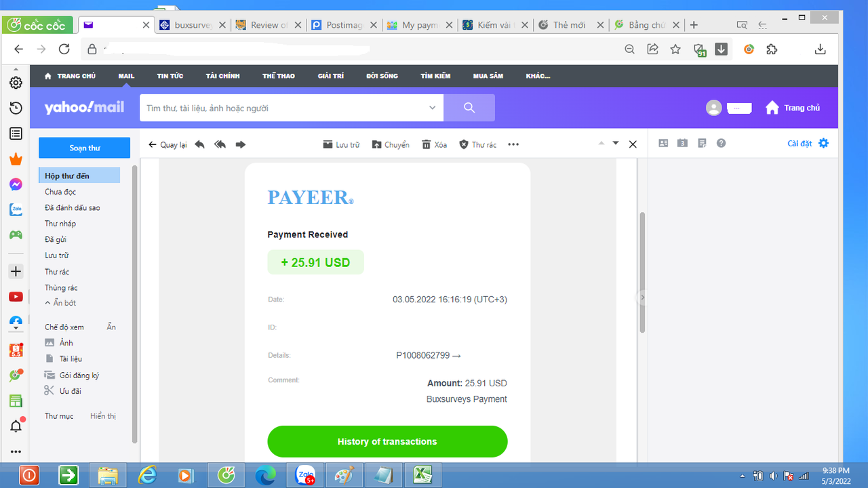Forward this email

tap(240, 144)
